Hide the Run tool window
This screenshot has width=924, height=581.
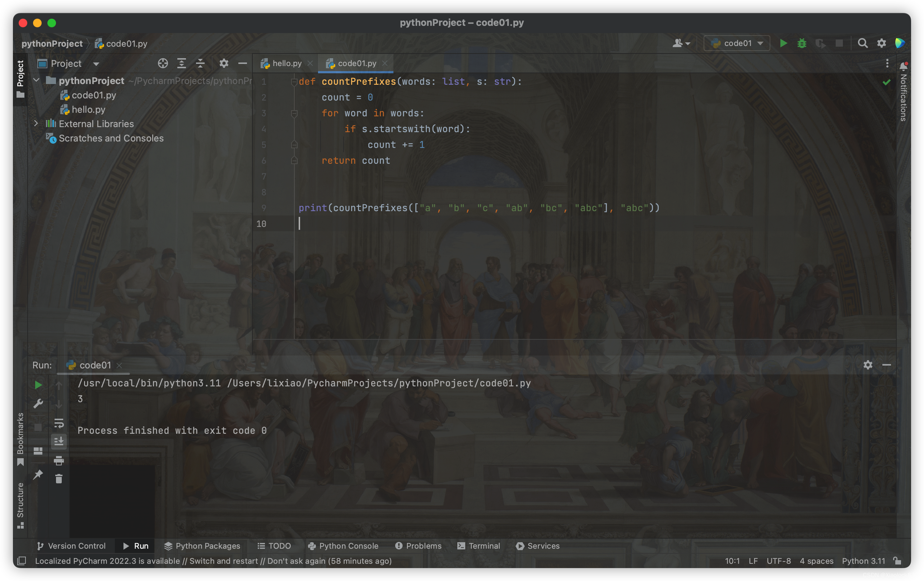886,364
